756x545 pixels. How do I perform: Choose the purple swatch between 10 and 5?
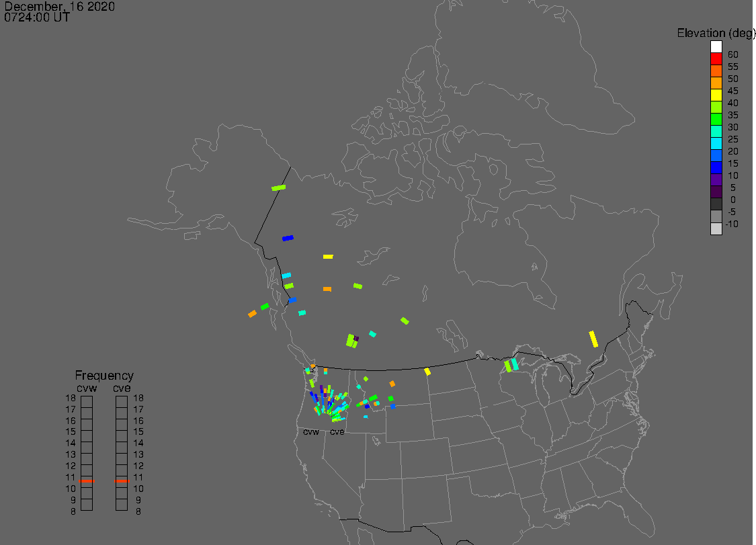tap(716, 179)
